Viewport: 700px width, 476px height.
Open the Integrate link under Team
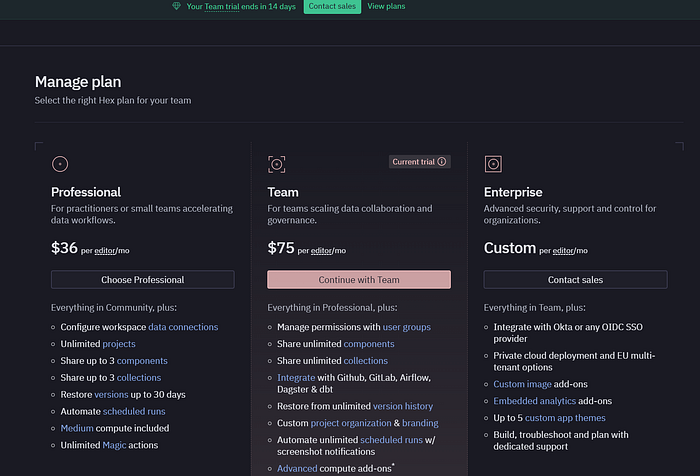click(296, 378)
